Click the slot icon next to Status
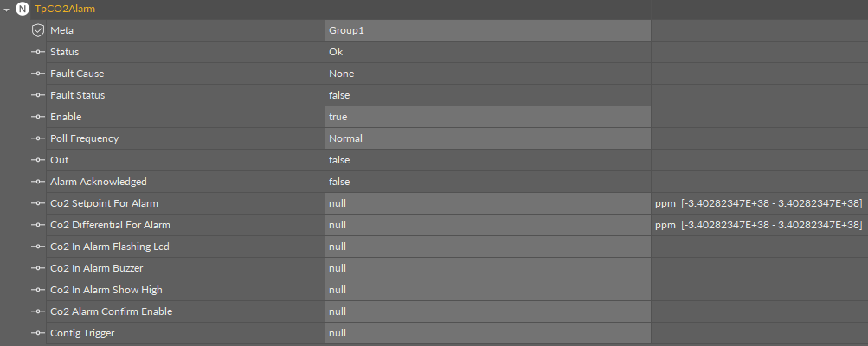 tap(37, 52)
